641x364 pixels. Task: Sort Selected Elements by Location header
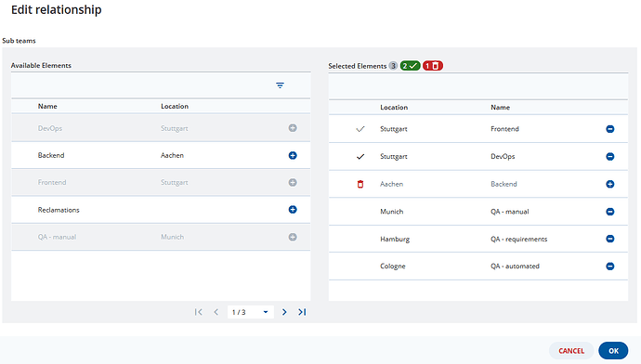pos(394,108)
